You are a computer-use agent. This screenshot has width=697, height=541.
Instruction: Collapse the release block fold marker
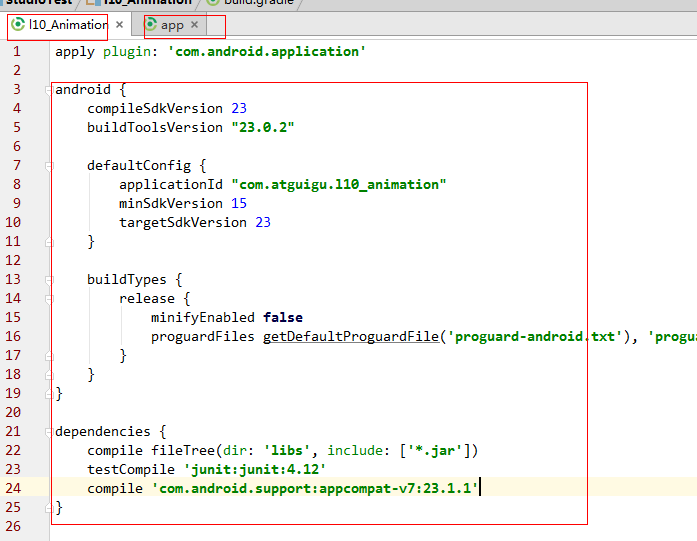[x=48, y=299]
